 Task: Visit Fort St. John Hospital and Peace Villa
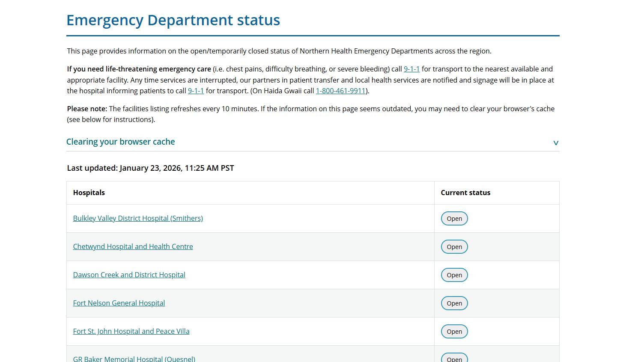pyautogui.click(x=131, y=331)
